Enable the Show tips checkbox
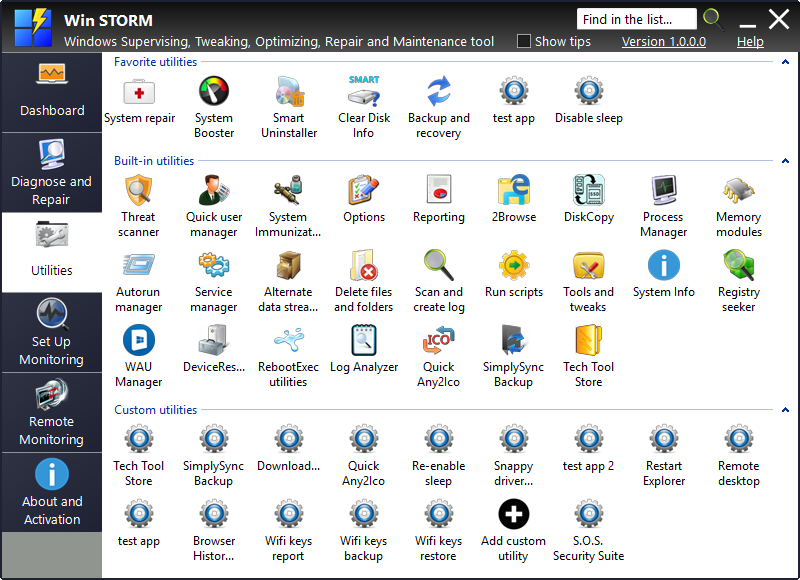Viewport: 800px width, 580px height. tap(524, 42)
